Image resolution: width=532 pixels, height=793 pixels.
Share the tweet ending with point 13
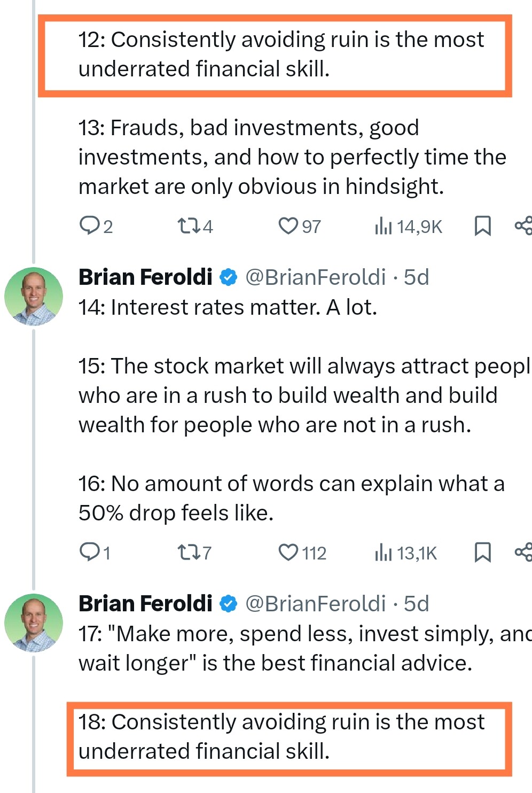523,226
